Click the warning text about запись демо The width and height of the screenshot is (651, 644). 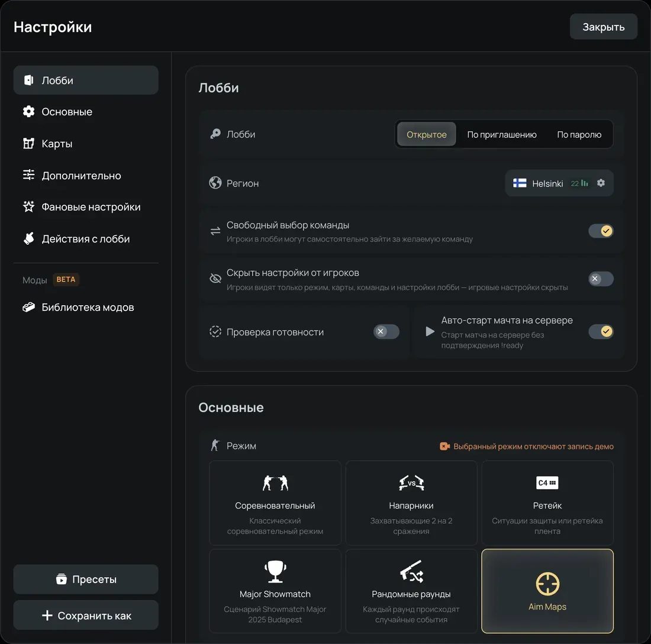tap(533, 446)
